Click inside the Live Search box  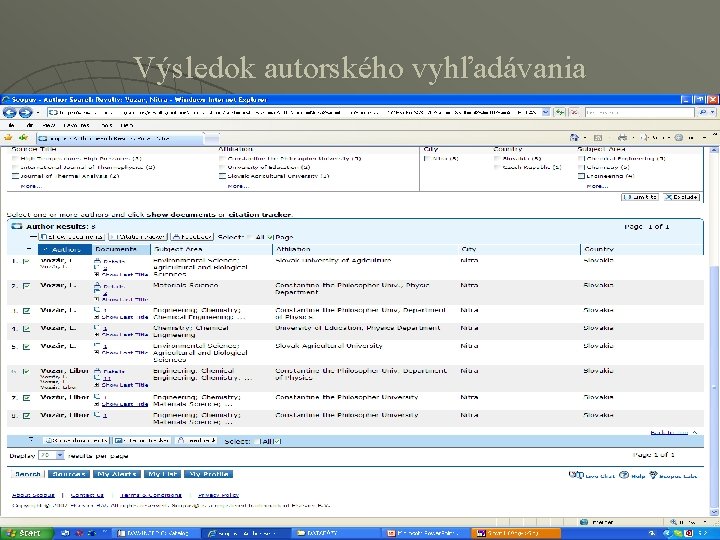639,112
